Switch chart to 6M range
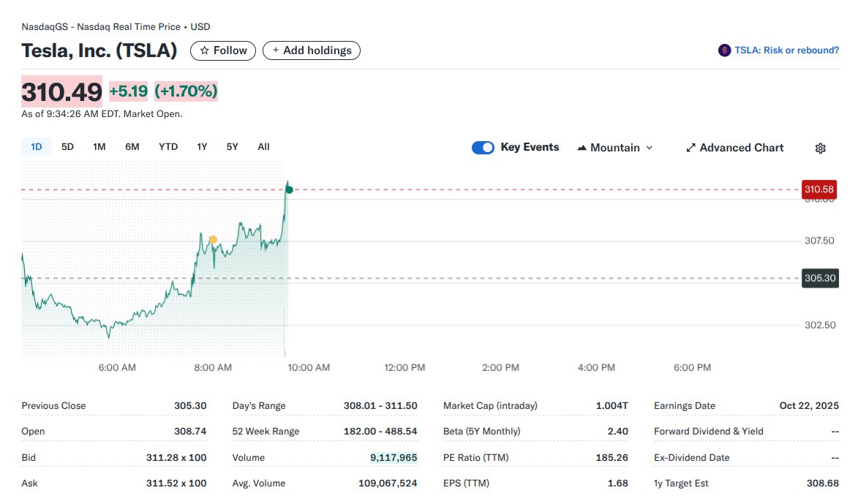 [132, 146]
